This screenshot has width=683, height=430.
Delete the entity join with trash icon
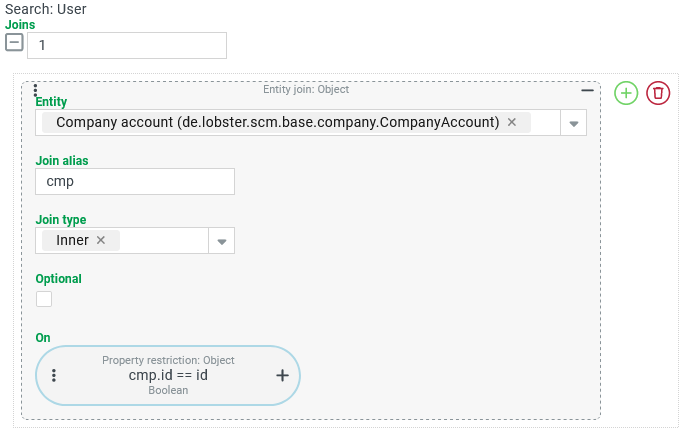point(658,93)
